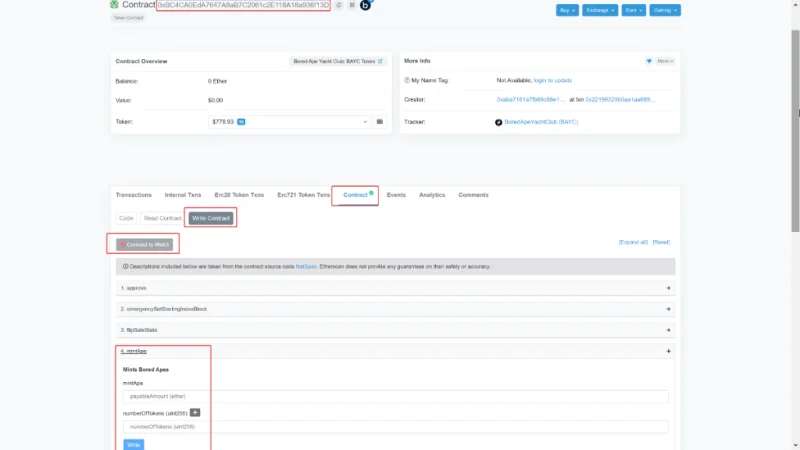Click the Read Contract button

pos(163,218)
